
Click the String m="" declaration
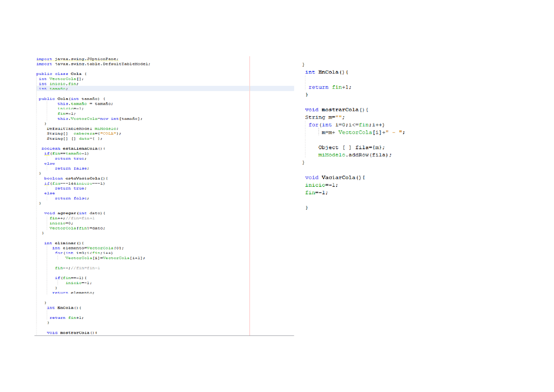325,117
